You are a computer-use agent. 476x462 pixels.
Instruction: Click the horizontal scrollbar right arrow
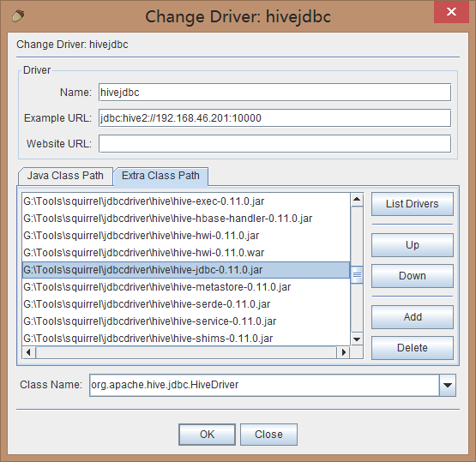(343, 352)
